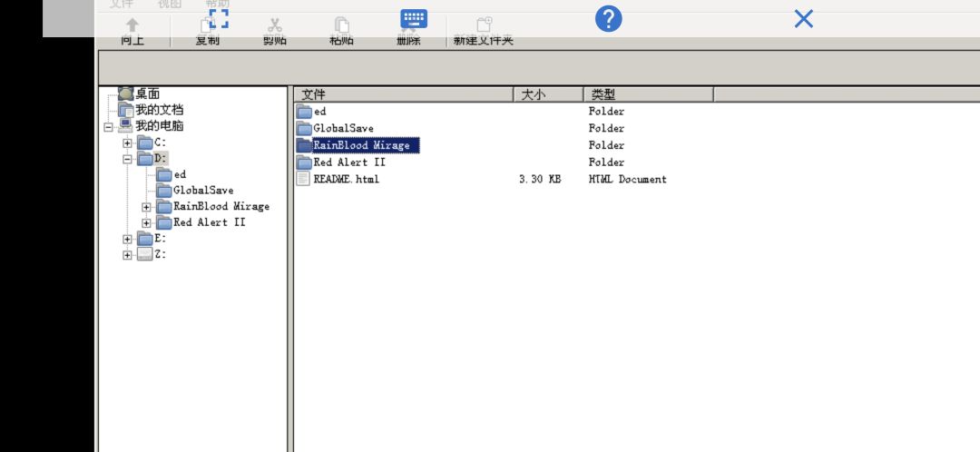Select the ed name in file list
The image size is (980, 452).
pyautogui.click(x=319, y=112)
